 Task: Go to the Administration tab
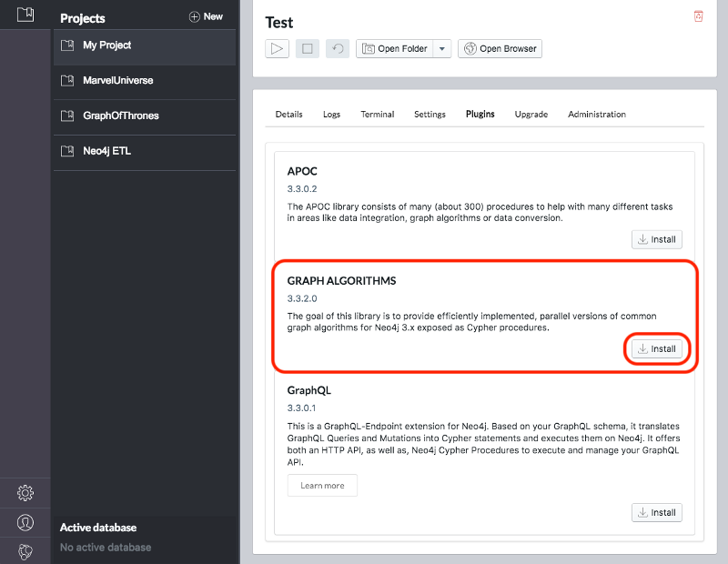(596, 115)
